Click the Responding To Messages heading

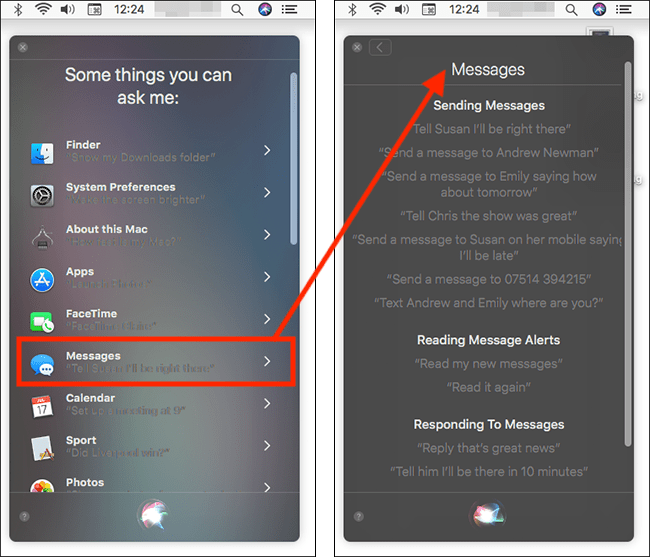click(489, 425)
